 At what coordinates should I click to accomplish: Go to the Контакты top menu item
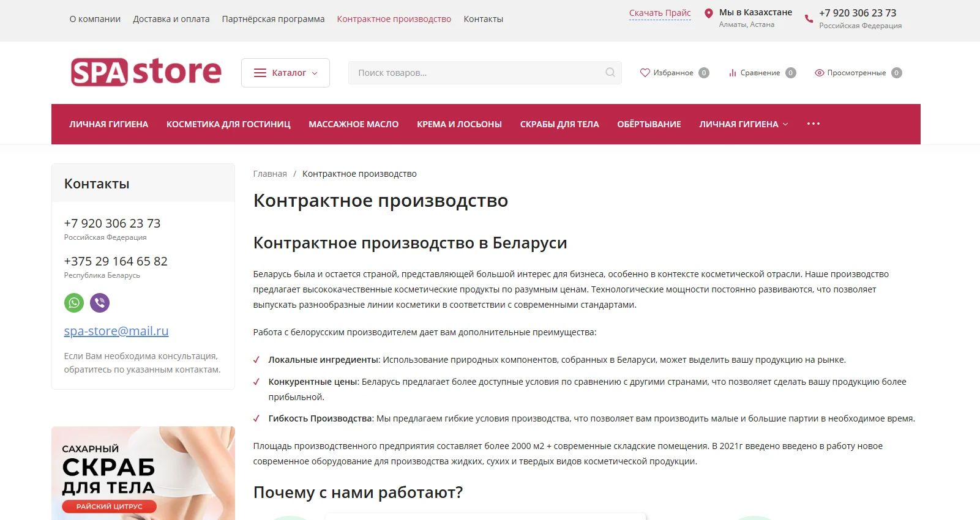pyautogui.click(x=484, y=19)
